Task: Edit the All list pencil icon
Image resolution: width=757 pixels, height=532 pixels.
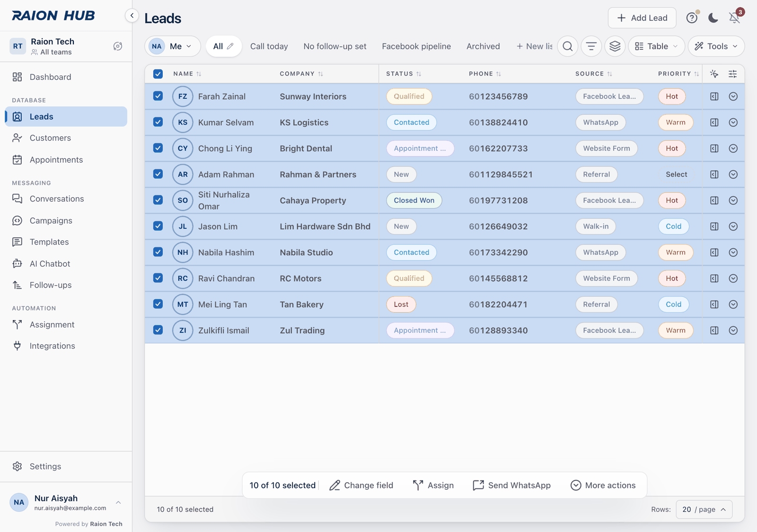Action: (x=230, y=46)
